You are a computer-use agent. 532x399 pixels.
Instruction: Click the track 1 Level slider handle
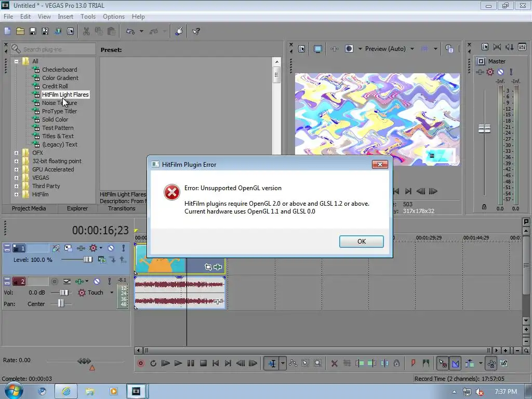(x=87, y=260)
